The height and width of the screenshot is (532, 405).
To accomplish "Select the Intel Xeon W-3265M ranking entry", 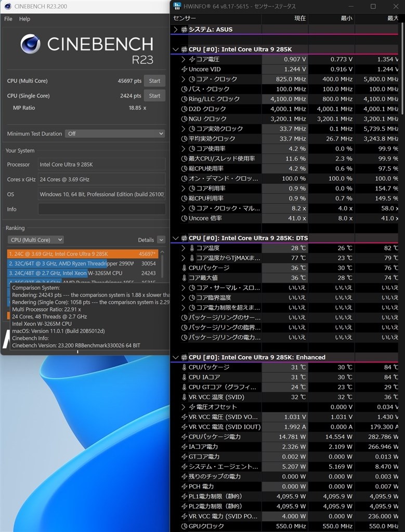I will 83,273.
